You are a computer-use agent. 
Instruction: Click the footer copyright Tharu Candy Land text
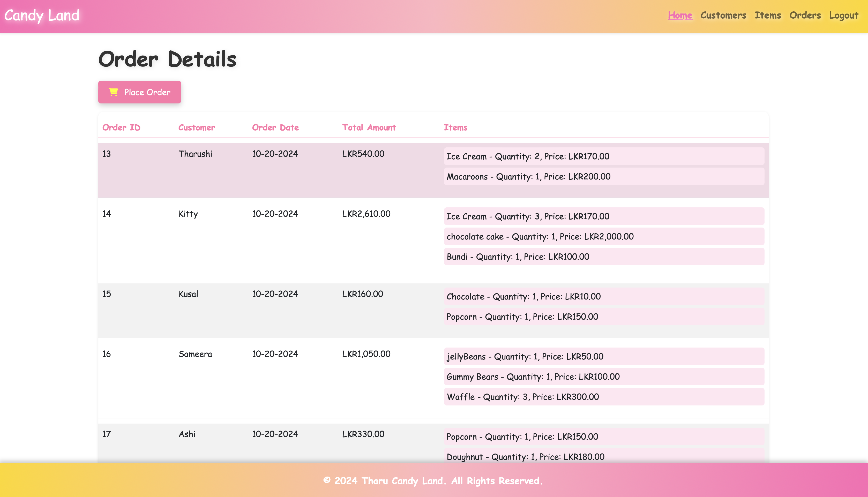tap(433, 481)
